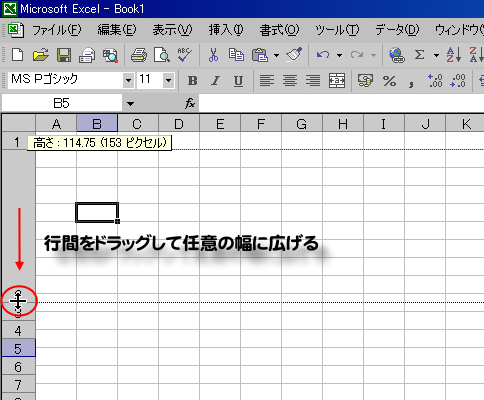Create a new blank workbook
Screen dimensions: 484x400
[x=17, y=55]
